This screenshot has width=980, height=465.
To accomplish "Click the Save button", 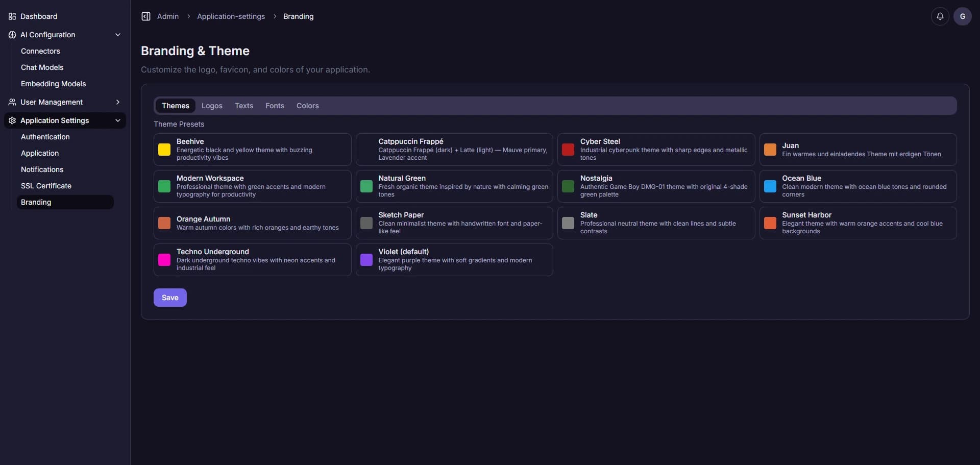I will pos(170,298).
